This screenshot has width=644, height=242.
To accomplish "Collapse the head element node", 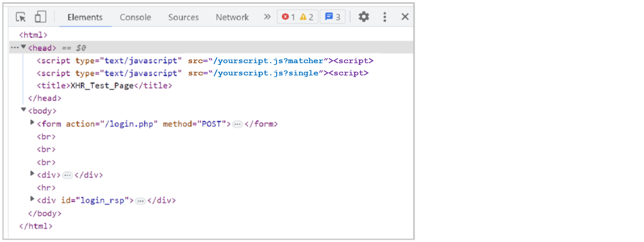I will 23,47.
